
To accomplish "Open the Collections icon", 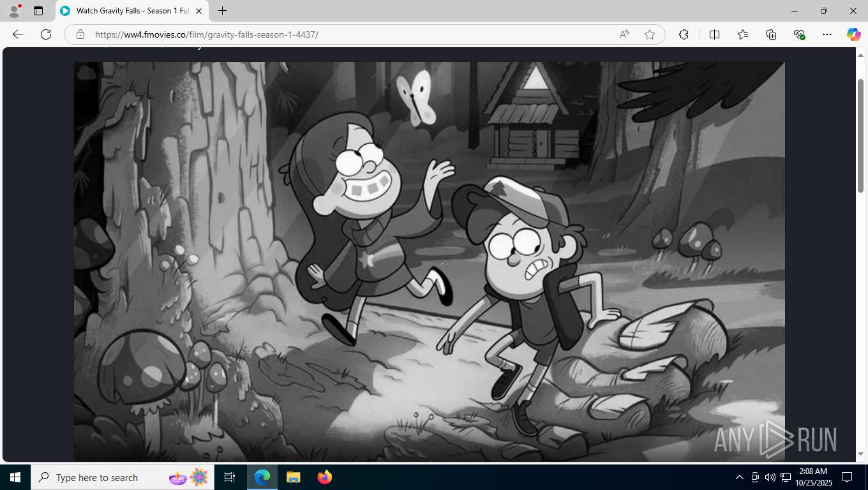I will coord(771,34).
